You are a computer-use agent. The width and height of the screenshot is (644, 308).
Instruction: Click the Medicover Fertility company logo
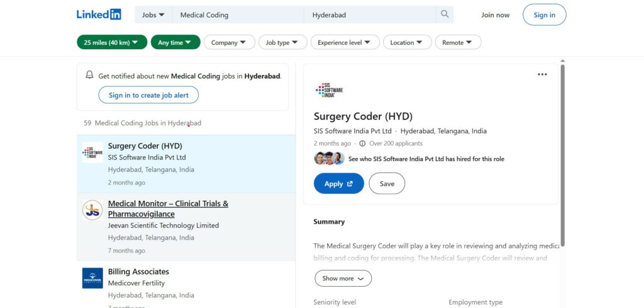pyautogui.click(x=92, y=278)
